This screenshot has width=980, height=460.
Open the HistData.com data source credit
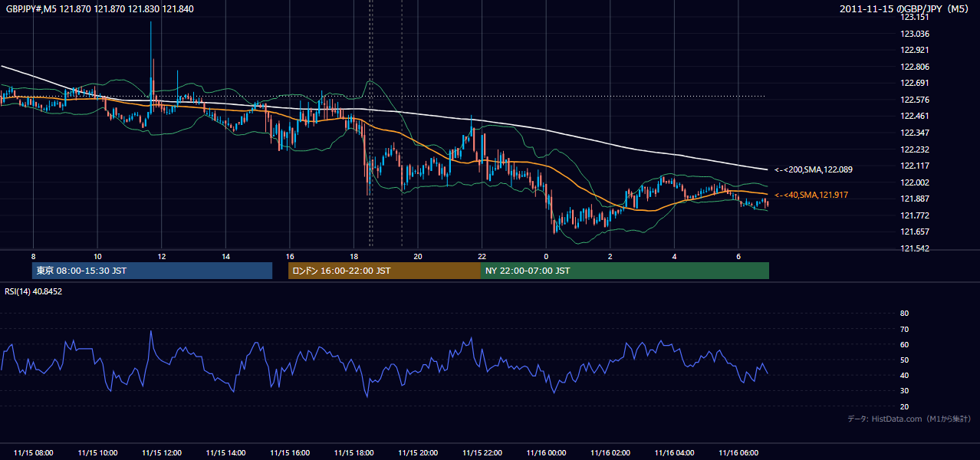point(909,419)
